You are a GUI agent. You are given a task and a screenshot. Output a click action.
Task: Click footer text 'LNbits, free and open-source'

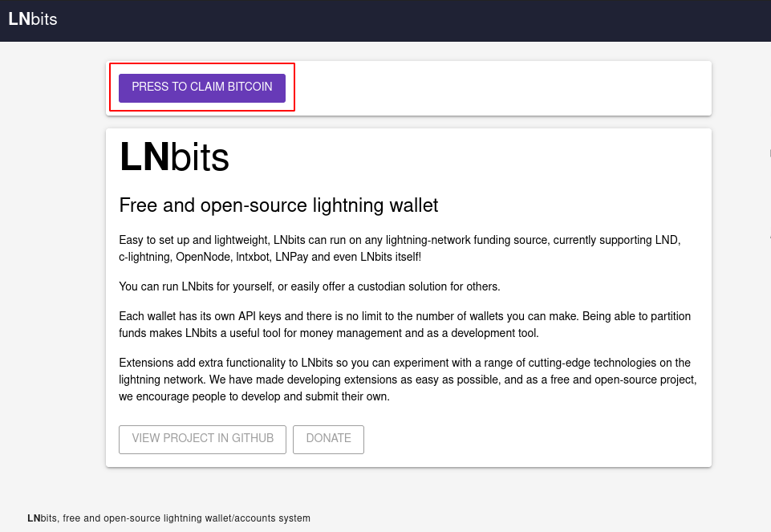coord(168,518)
